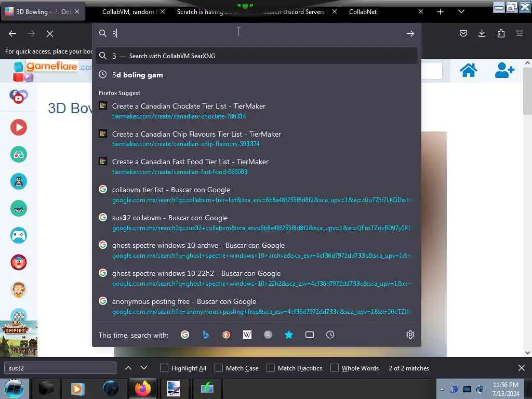Open the clown face sidebar category
The height and width of the screenshot is (399, 532).
19,262
